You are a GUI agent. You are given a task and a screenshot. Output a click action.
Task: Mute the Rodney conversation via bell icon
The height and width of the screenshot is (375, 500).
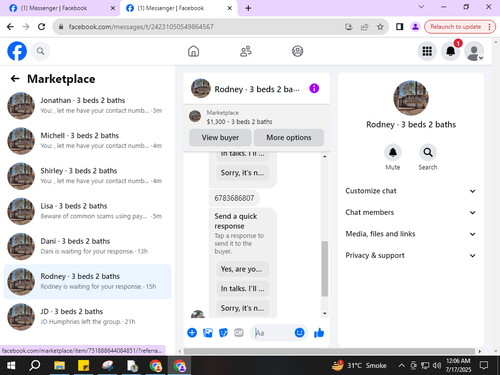pos(393,152)
